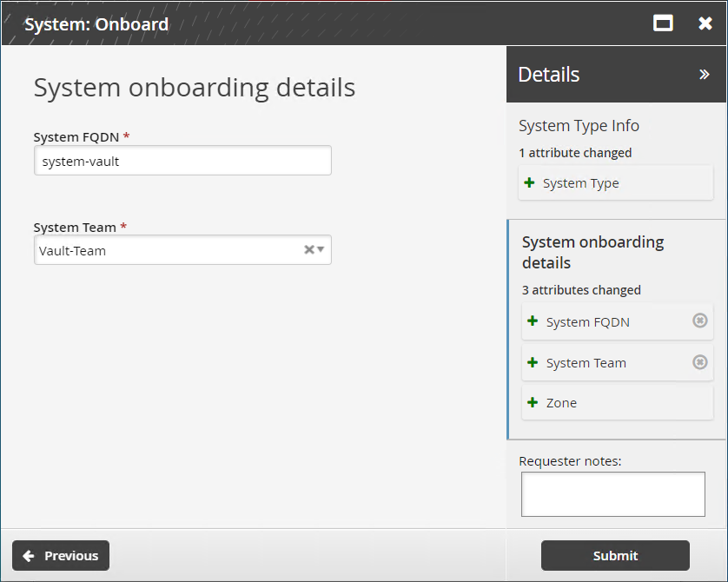The width and height of the screenshot is (728, 582).
Task: Click the Requester notes text box
Action: (612, 494)
